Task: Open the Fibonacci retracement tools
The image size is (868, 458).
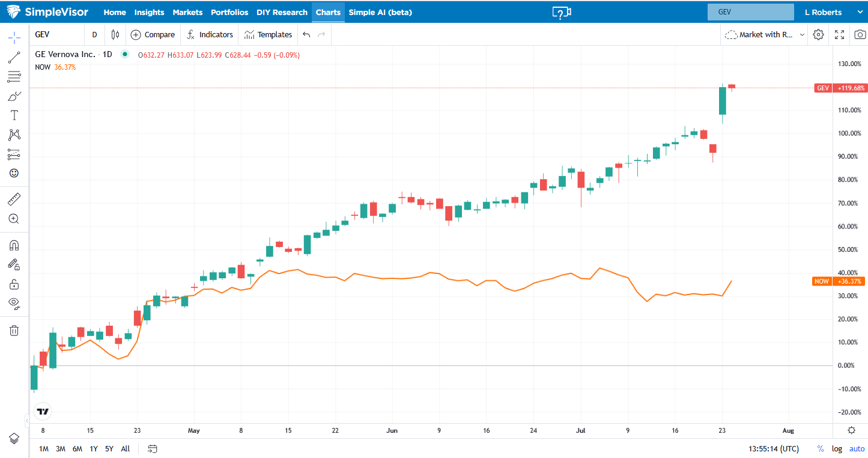Action: pos(14,76)
